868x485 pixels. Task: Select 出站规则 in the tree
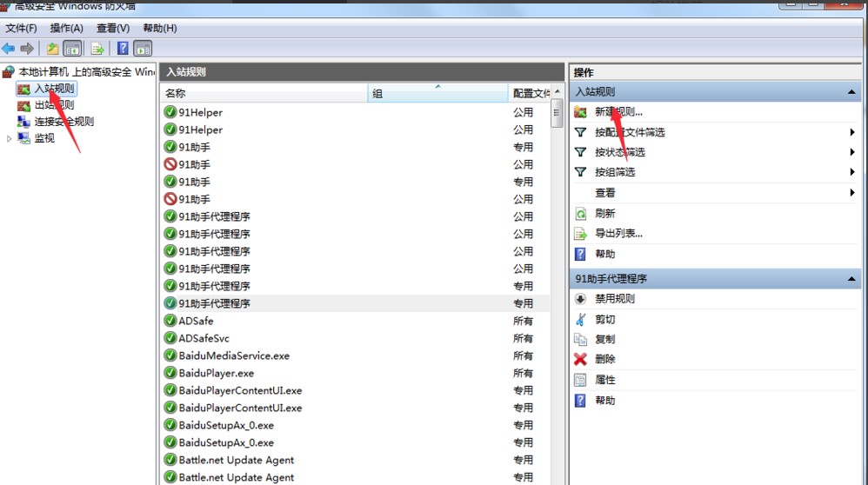[54, 105]
